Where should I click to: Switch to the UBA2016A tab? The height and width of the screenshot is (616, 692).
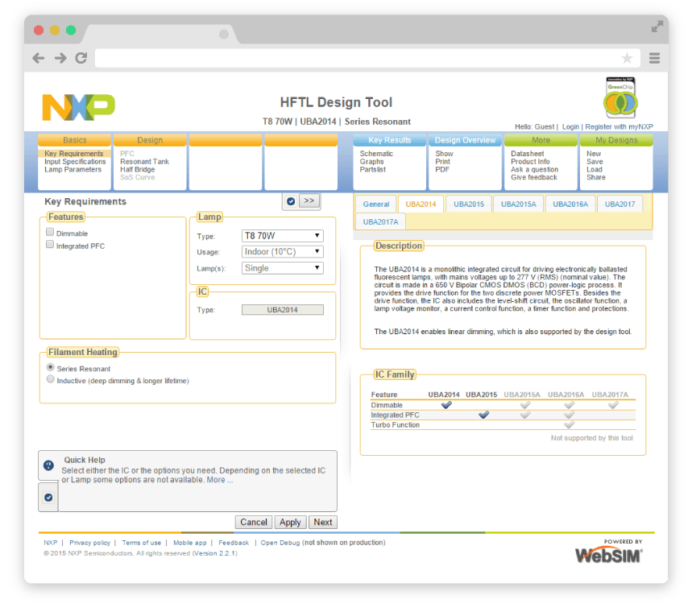[570, 205]
